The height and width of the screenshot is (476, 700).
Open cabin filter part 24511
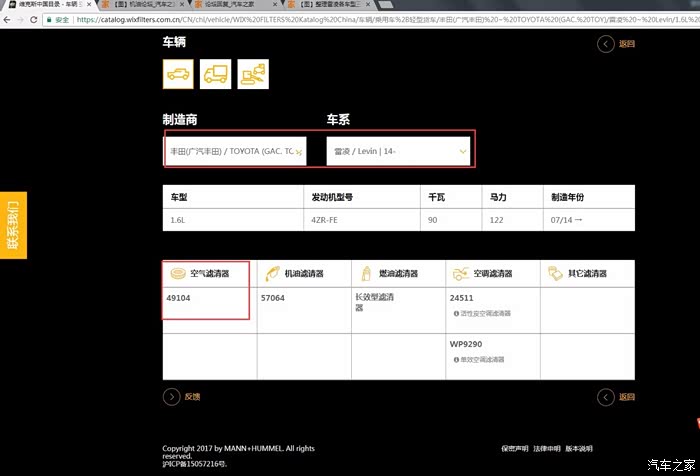coord(462,298)
